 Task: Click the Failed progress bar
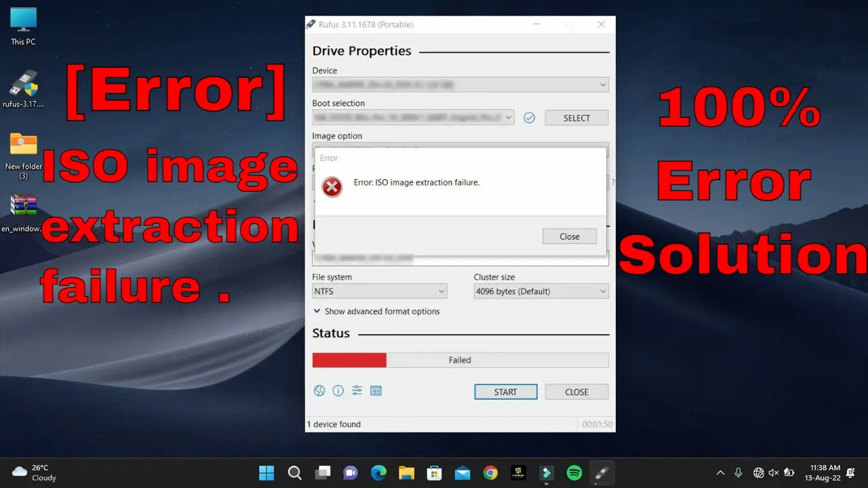(460, 360)
